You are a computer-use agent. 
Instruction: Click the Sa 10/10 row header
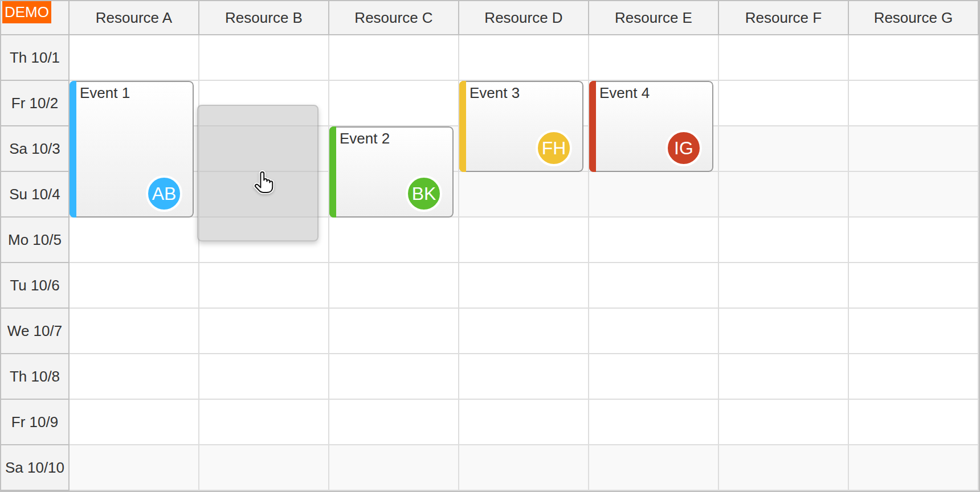coord(35,468)
